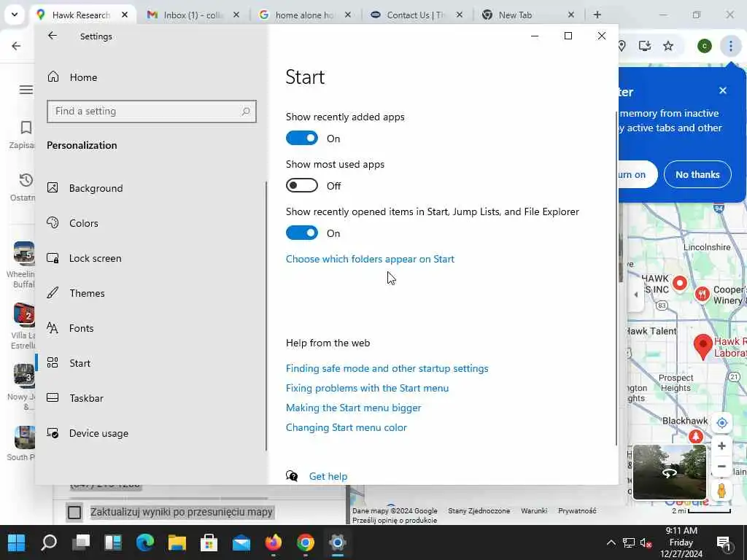The width and height of the screenshot is (747, 560).
Task: Click Chrome install app icon
Action: coord(645,46)
